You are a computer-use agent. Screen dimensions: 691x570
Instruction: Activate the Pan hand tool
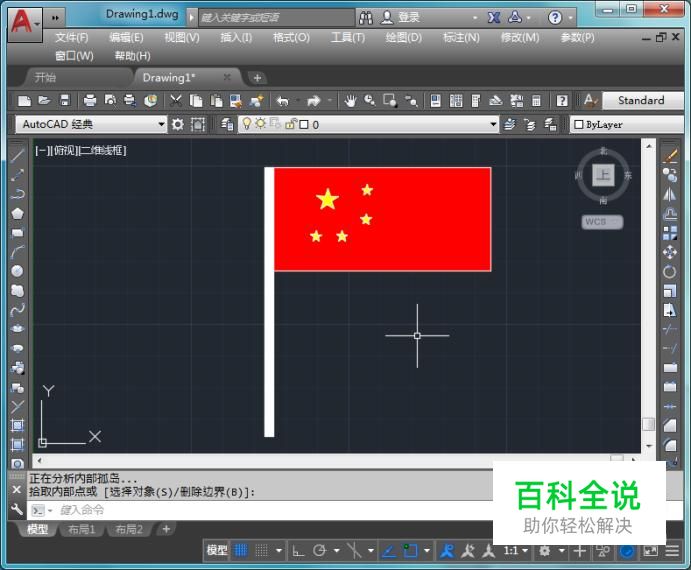[350, 101]
